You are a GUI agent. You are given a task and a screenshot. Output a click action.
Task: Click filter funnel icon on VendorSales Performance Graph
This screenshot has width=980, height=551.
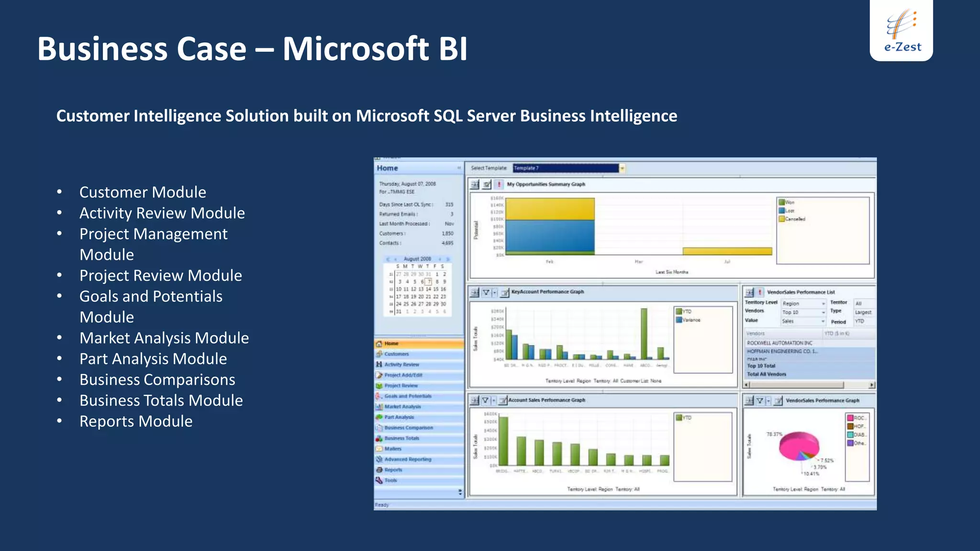(x=760, y=401)
